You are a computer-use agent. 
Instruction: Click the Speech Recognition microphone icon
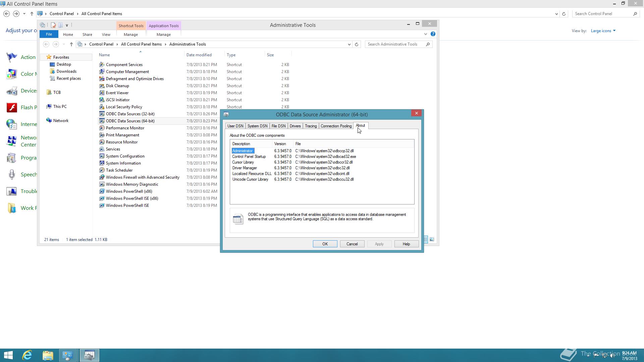(x=12, y=175)
